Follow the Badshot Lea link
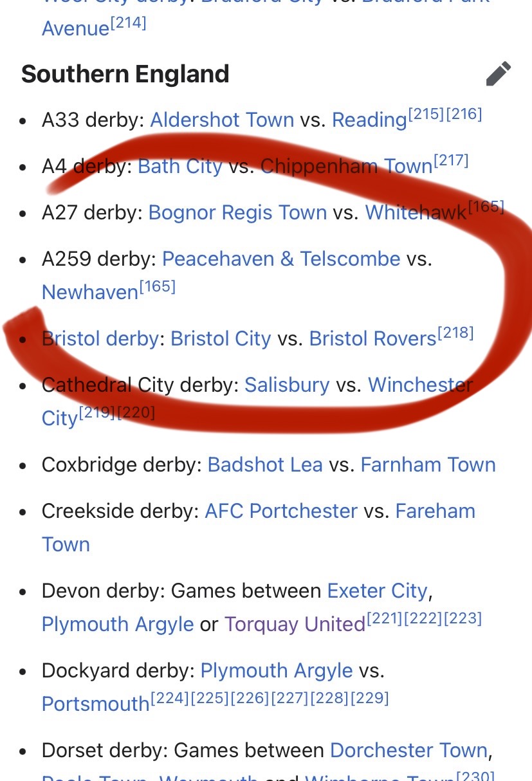Viewport: 532px width, 781px height. pos(265,464)
